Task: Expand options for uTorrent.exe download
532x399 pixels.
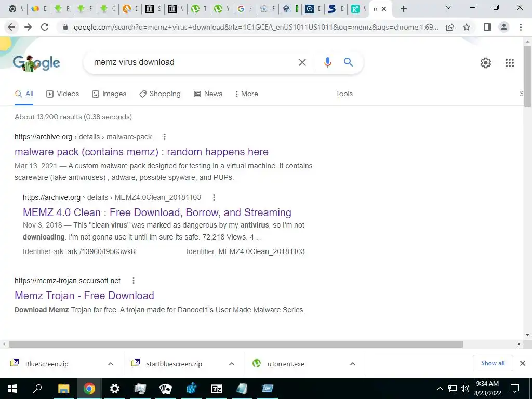Action: click(353, 364)
